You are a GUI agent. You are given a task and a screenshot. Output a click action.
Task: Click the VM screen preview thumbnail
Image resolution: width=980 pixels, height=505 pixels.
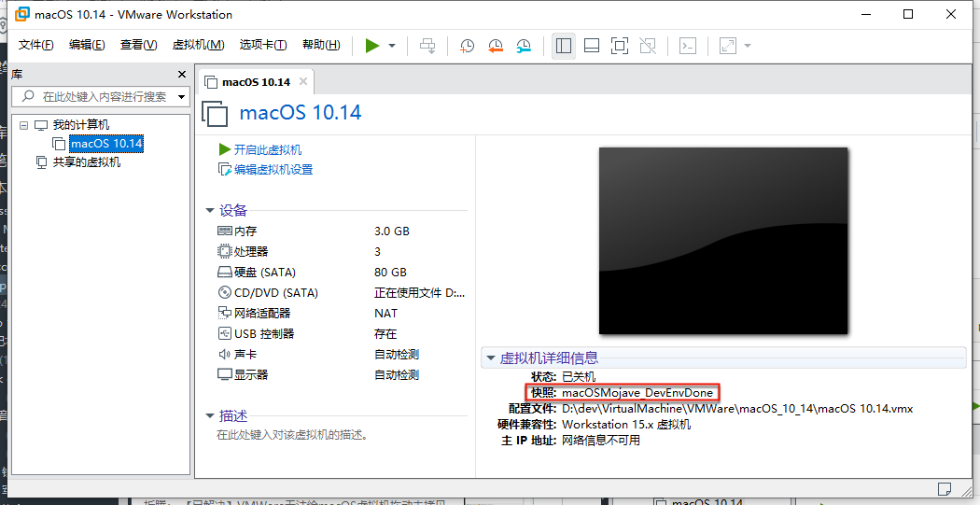click(x=723, y=241)
